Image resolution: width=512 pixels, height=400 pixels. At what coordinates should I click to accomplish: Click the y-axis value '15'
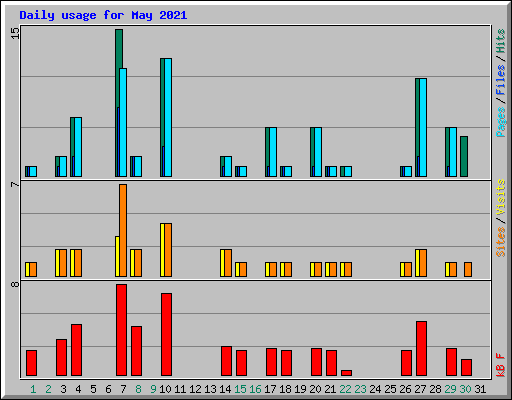click(15, 33)
